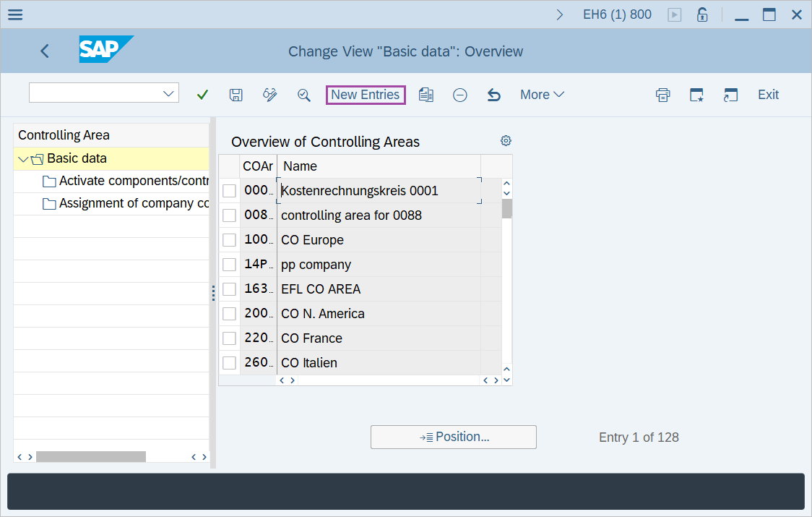Open the hamburger main menu
The height and width of the screenshot is (517, 812).
pos(14,14)
